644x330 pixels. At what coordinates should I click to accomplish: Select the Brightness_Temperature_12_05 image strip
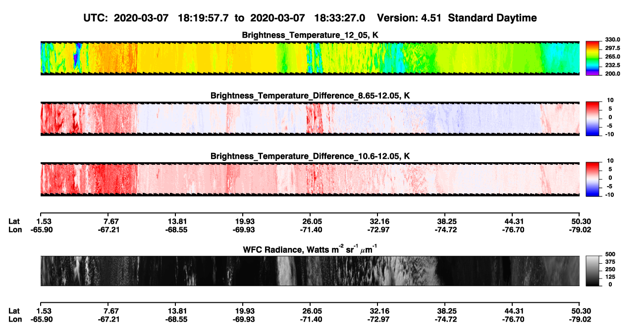(310, 58)
